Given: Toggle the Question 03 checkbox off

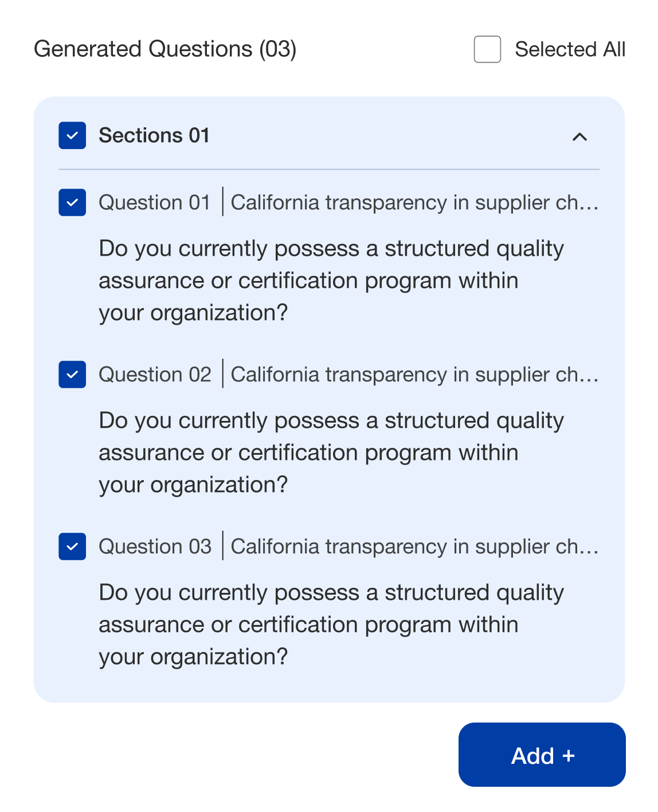Looking at the screenshot, I should click(x=72, y=546).
